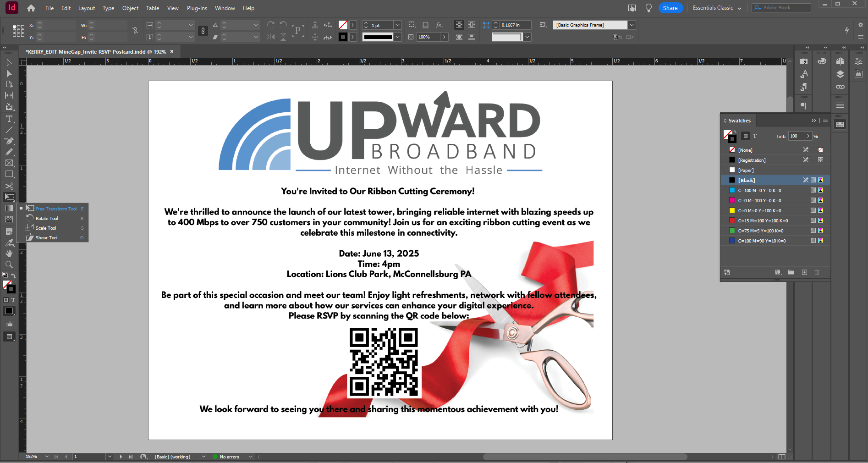Activate fill/stroke proxy in Swatches panel
868x463 pixels.
tap(730, 136)
